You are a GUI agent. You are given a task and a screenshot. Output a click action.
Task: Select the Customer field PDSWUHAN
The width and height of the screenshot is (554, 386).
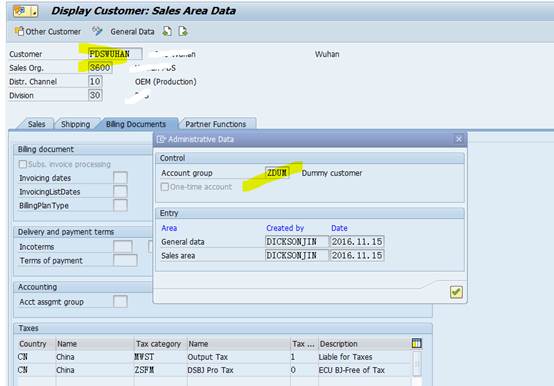[115, 54]
